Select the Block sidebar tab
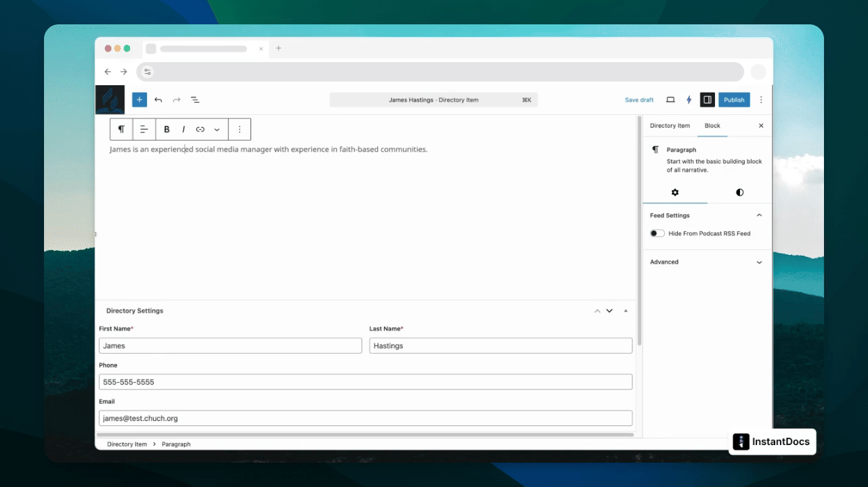Image resolution: width=868 pixels, height=487 pixels. pyautogui.click(x=712, y=126)
